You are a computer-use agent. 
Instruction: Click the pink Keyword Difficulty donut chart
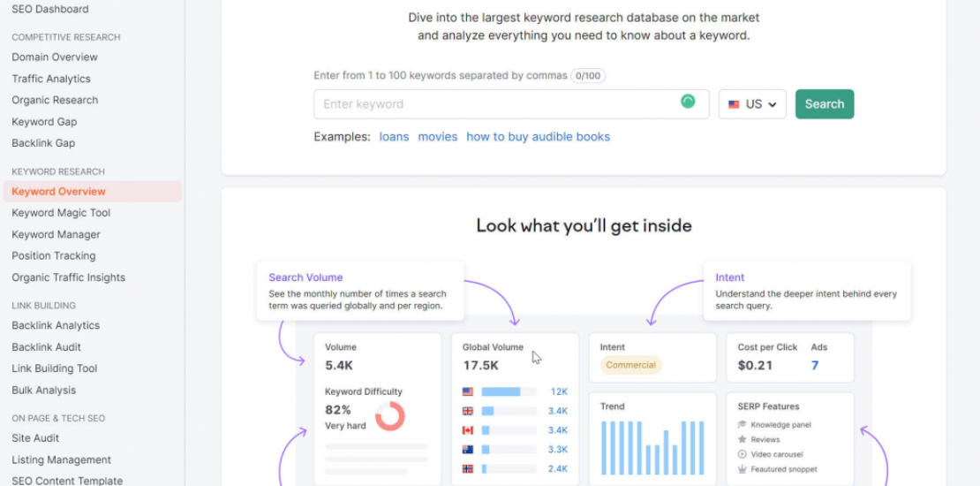pyautogui.click(x=389, y=416)
